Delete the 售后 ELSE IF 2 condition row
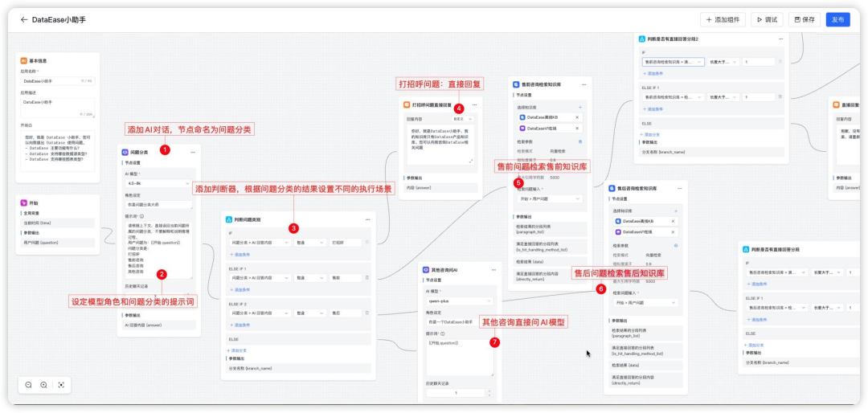The height and width of the screenshot is (413, 868). coord(367,313)
